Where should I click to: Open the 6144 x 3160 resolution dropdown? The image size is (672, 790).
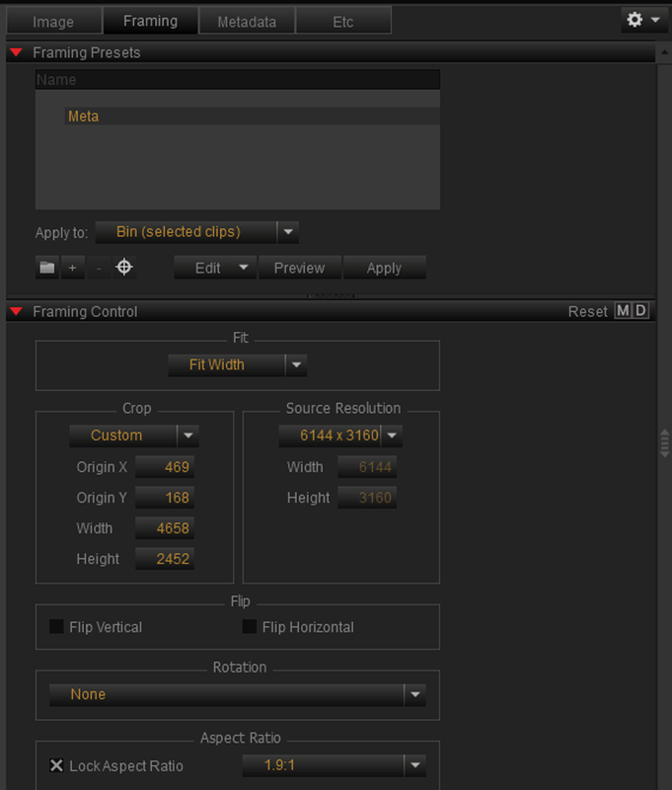(340, 435)
